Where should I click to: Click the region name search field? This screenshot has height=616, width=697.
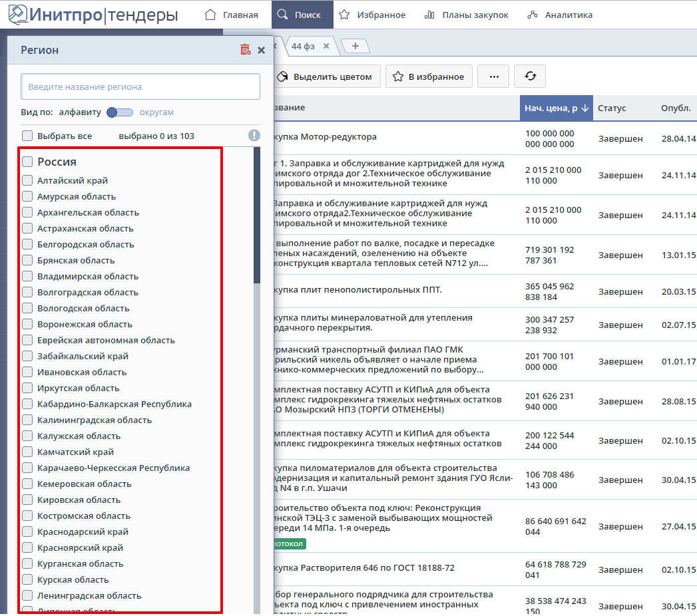(140, 86)
